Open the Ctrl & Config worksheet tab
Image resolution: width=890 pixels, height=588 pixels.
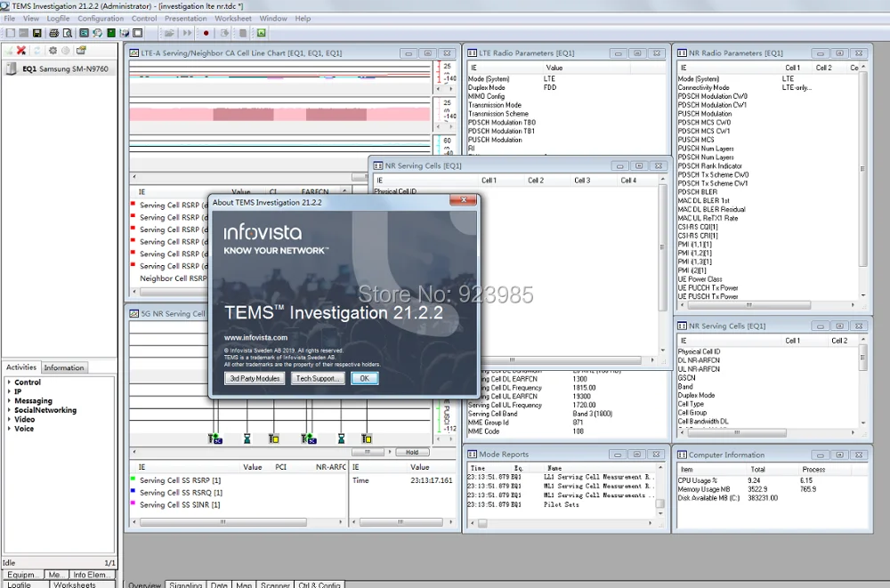pos(319,584)
